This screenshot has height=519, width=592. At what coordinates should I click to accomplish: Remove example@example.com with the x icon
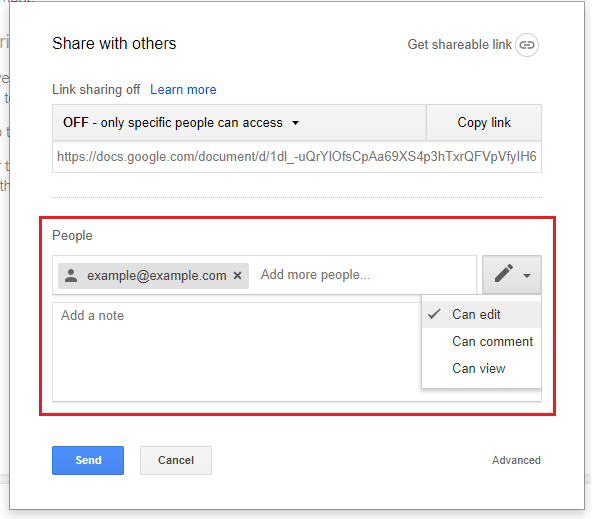coord(237,276)
